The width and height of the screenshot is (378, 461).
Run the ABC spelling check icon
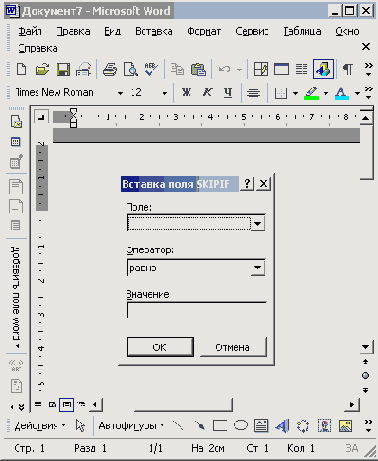click(151, 69)
